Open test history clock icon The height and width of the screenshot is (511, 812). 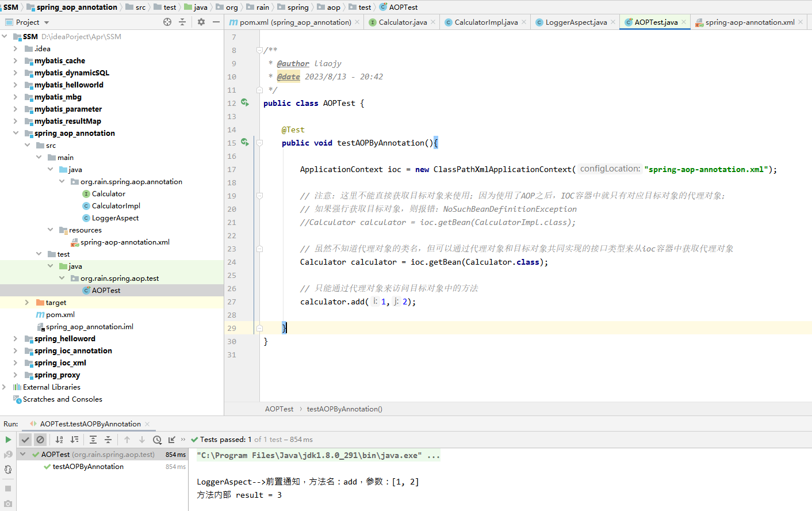pyautogui.click(x=157, y=440)
